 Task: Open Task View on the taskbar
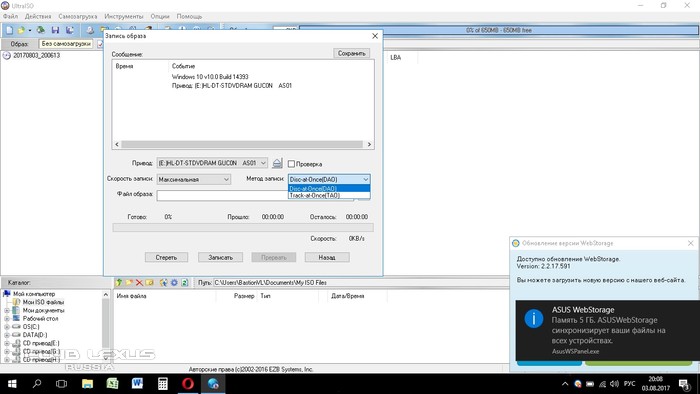(62, 384)
